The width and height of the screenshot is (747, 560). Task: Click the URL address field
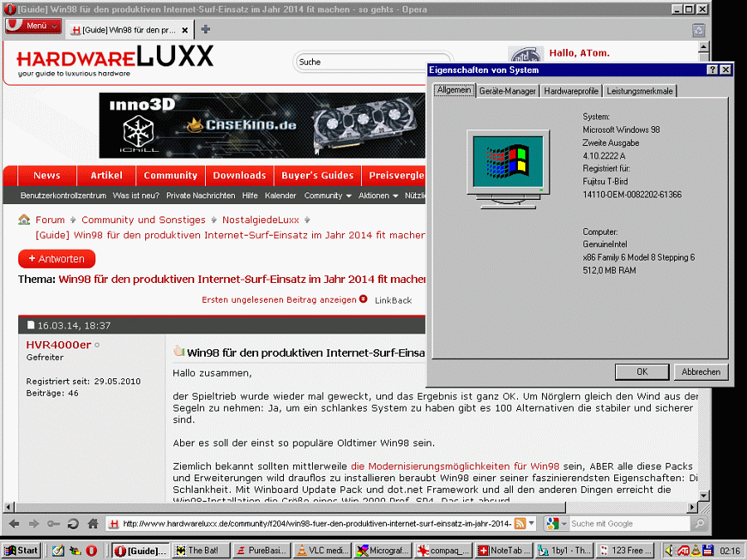tap(317, 523)
